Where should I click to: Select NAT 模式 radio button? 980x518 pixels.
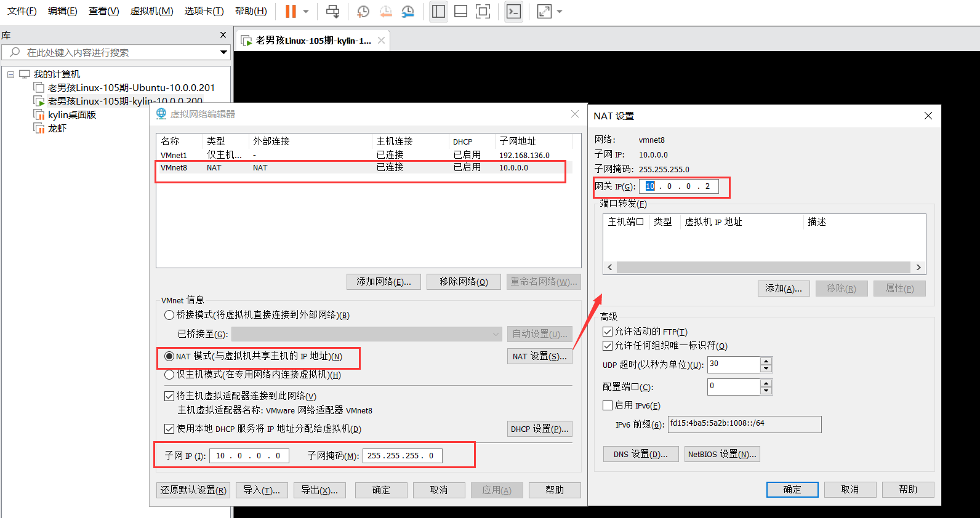pyautogui.click(x=169, y=356)
